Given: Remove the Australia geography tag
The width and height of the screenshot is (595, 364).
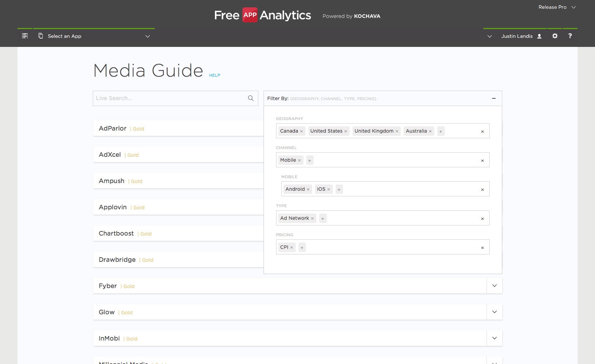Looking at the screenshot, I should (430, 131).
